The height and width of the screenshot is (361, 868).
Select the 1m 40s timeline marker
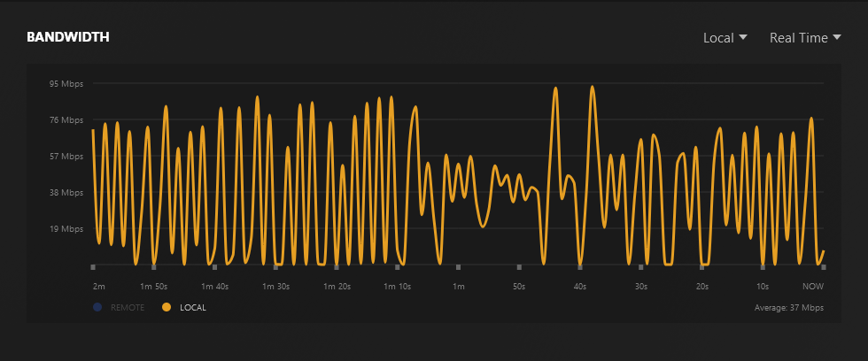click(214, 267)
